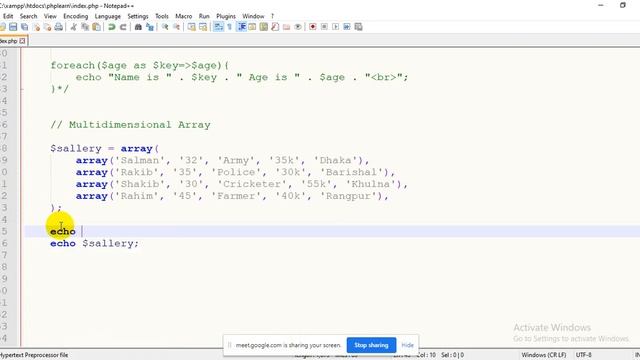Screen dimensions: 640x360
Task: Click the Close document toolbar icon
Action: tap(36, 27)
